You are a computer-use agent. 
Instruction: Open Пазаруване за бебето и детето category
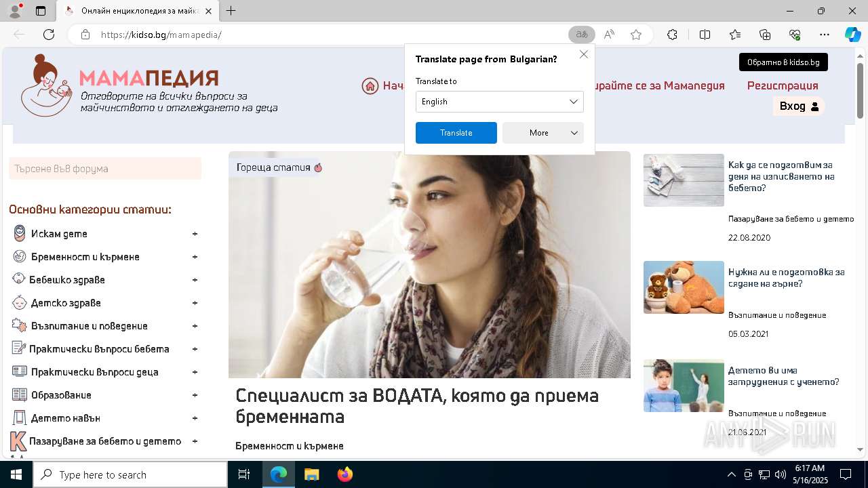(x=105, y=441)
